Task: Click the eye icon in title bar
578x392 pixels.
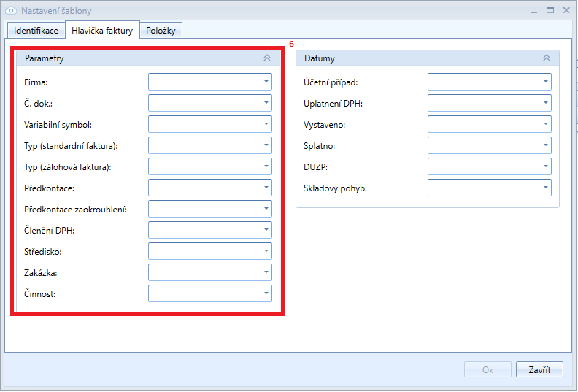Action: click(x=11, y=11)
